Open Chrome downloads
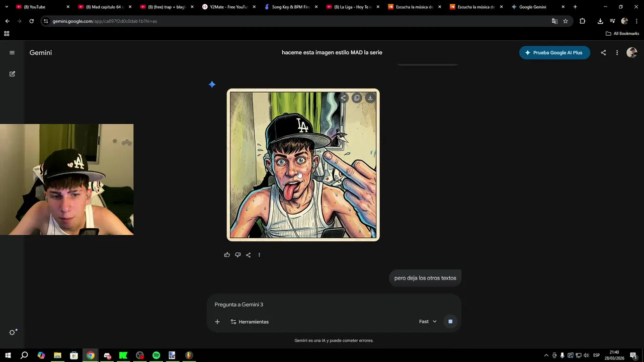 click(x=600, y=21)
